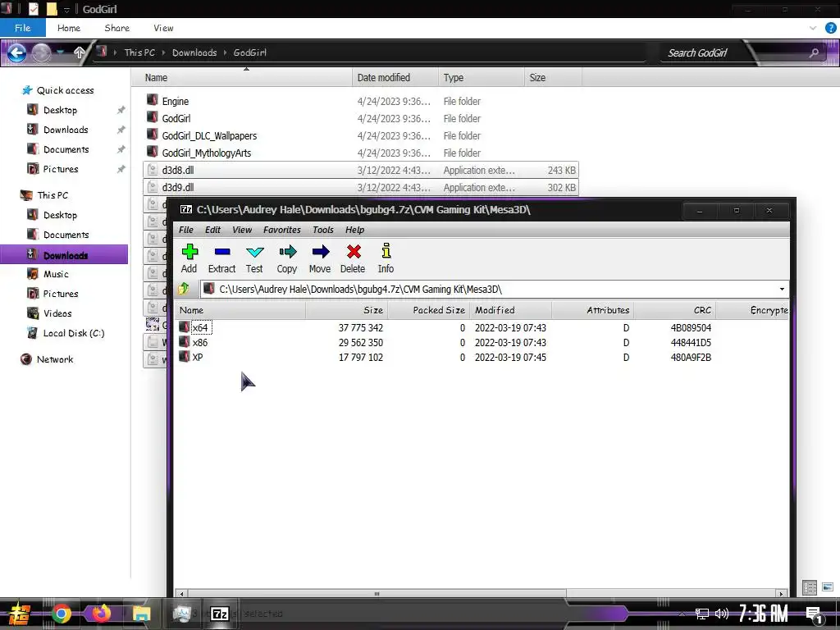
Task: Open Explorer recent locations dropdown arrow
Action: [61, 52]
